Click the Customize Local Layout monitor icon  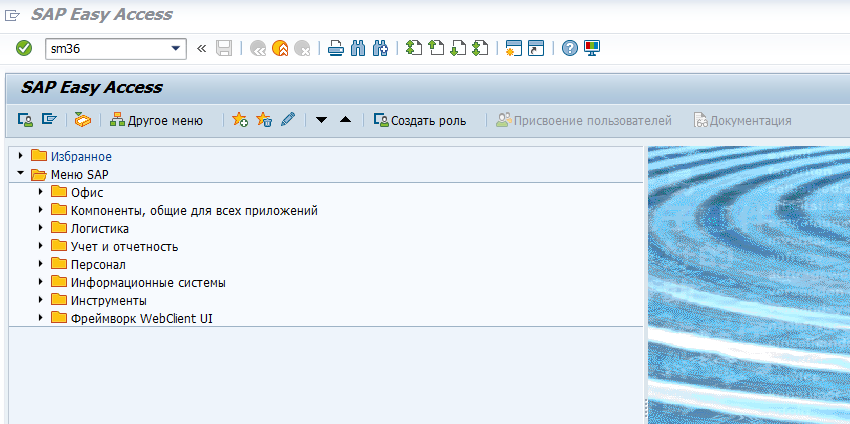[591, 48]
